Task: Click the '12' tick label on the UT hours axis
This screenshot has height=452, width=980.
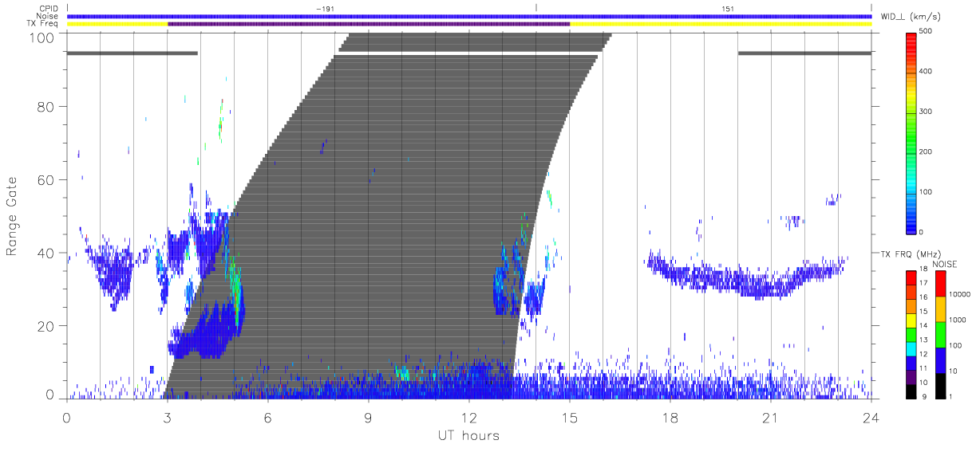Action: pos(469,417)
